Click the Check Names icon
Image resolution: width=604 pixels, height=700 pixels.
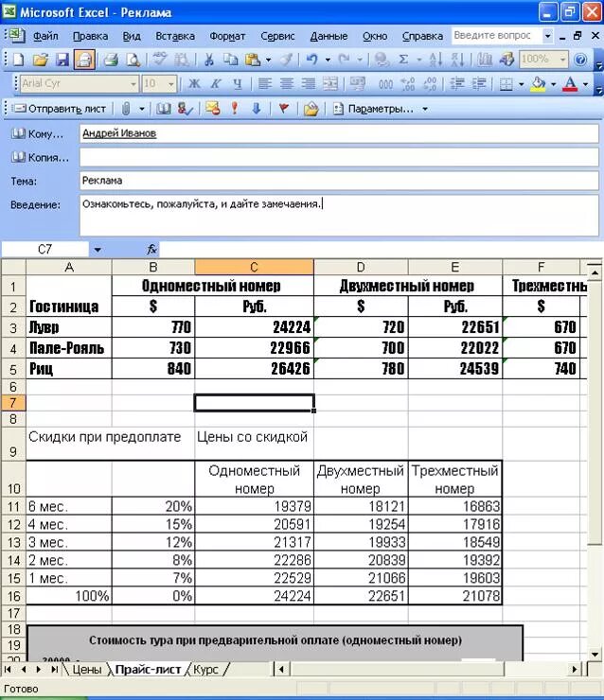tap(185, 109)
